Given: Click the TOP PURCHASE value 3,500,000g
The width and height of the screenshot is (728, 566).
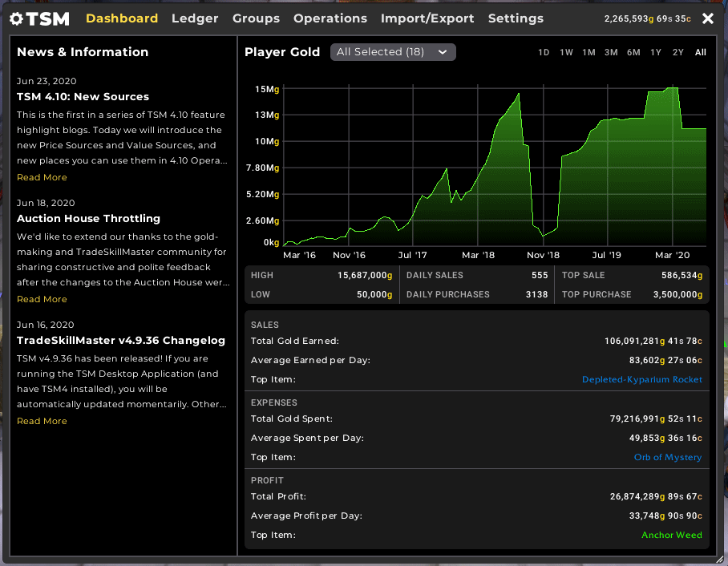Looking at the screenshot, I should pyautogui.click(x=677, y=295).
